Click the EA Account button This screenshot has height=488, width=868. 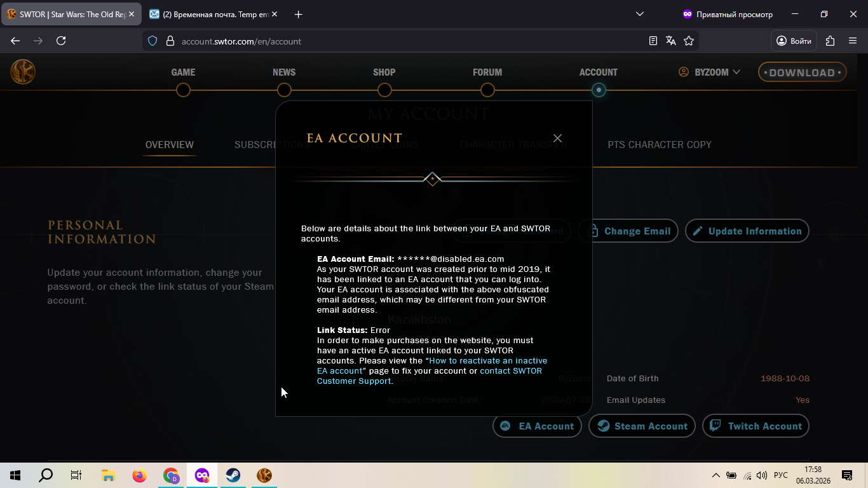point(537,426)
